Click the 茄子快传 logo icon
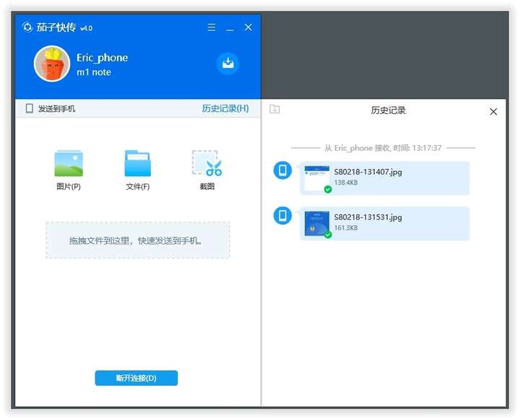Image resolution: width=520 pixels, height=420 pixels. pos(27,27)
